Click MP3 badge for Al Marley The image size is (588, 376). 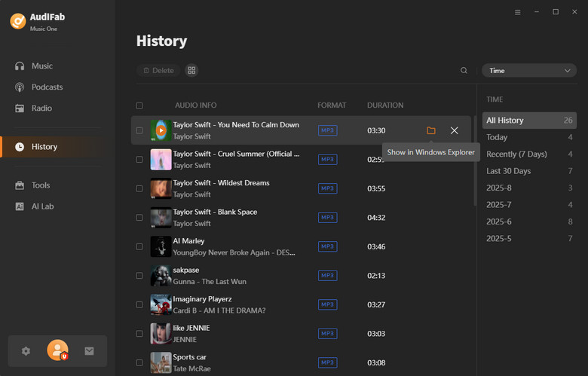pos(327,246)
